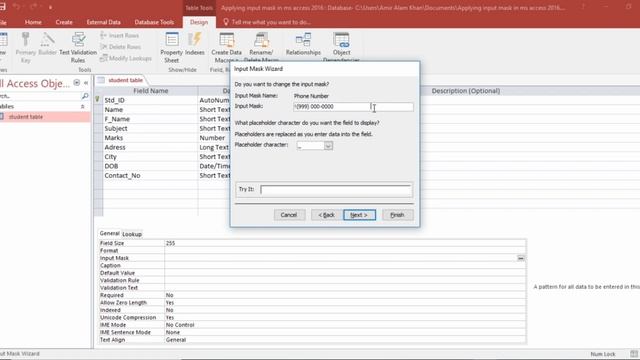Click the Text Align property row
The image size is (640, 360).
pos(312,340)
